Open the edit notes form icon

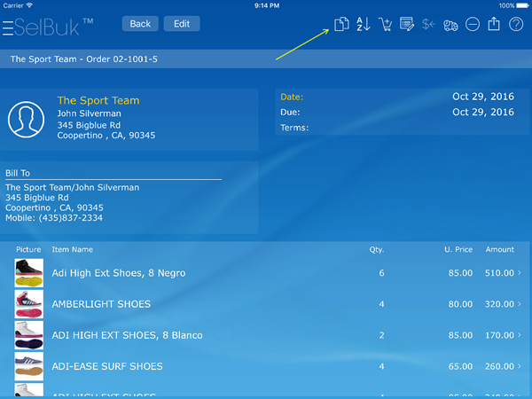click(x=407, y=24)
